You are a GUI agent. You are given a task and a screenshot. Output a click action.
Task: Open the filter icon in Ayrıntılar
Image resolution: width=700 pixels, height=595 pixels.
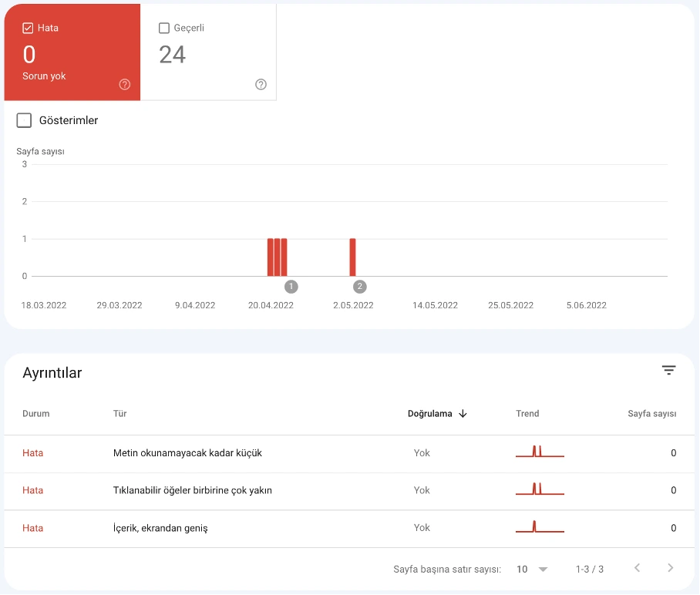(668, 370)
